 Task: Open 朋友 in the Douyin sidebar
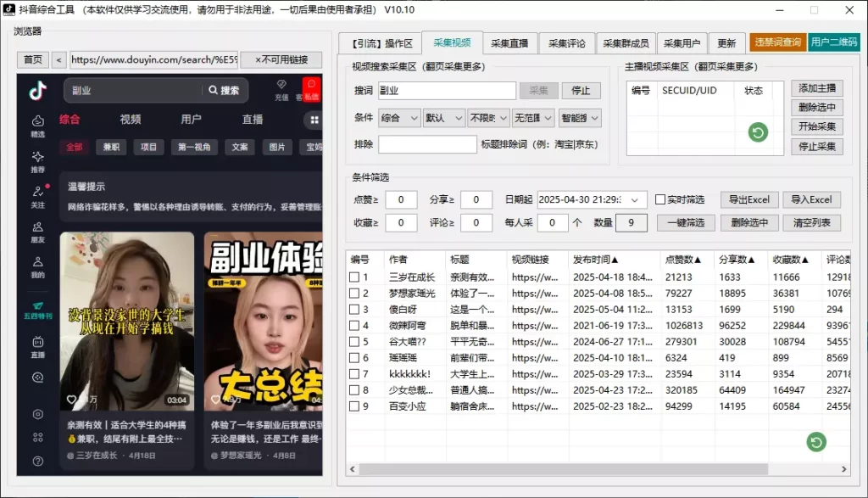[37, 232]
